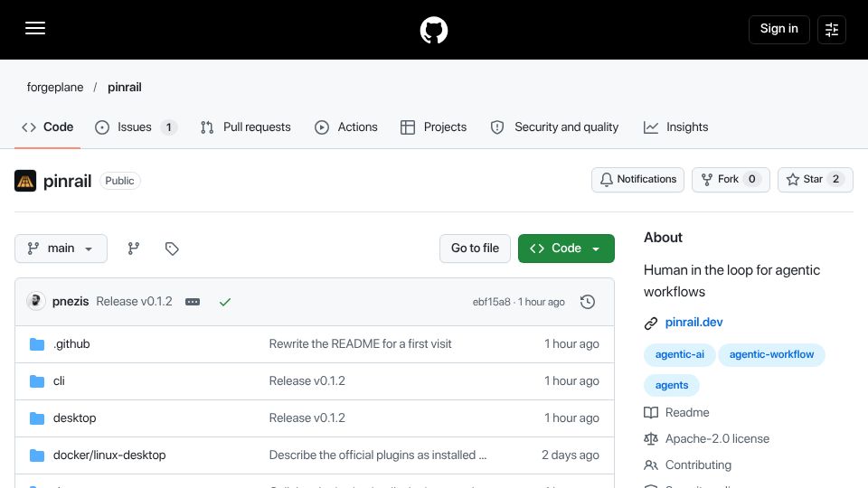The height and width of the screenshot is (488, 868).
Task: Click the pinrail repository avatar
Action: pyautogui.click(x=25, y=181)
